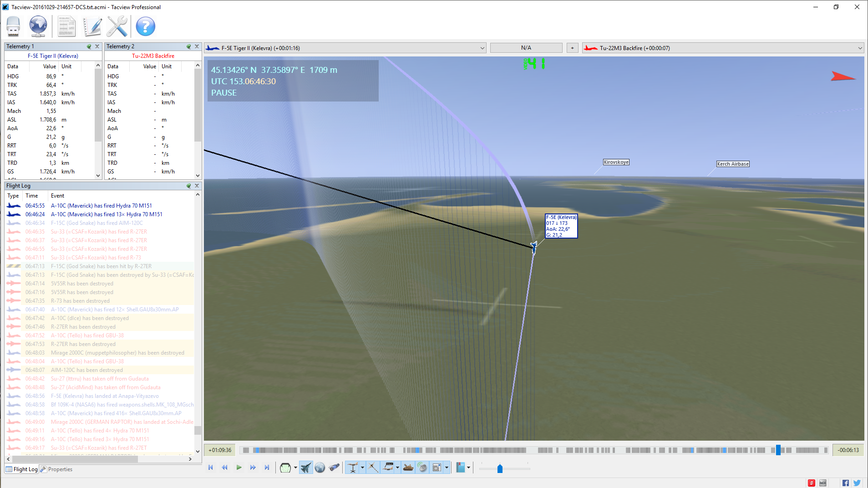Expand the dashed frame view dropdown arrow
Image resolution: width=868 pixels, height=488 pixels.
click(447, 468)
